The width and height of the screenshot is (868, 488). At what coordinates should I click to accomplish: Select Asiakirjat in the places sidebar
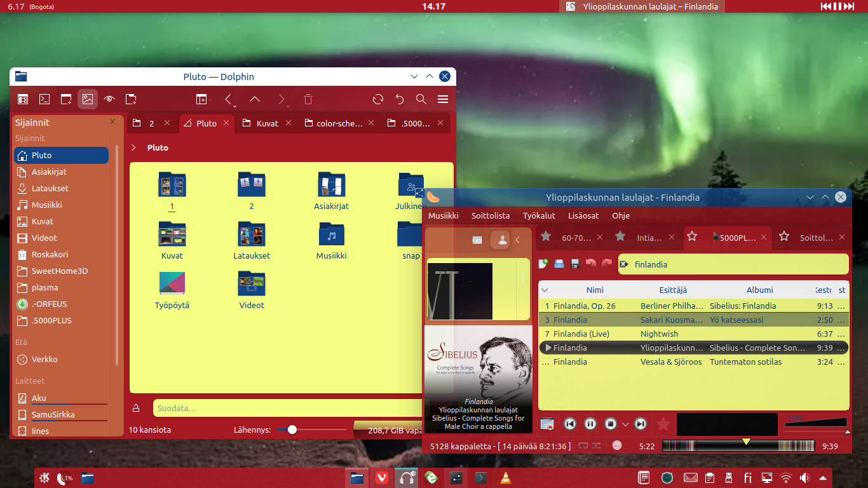click(62, 172)
